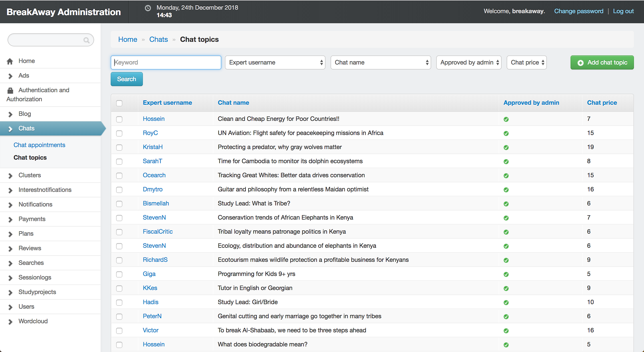Click the arrow icon beside Payments

pyautogui.click(x=10, y=219)
